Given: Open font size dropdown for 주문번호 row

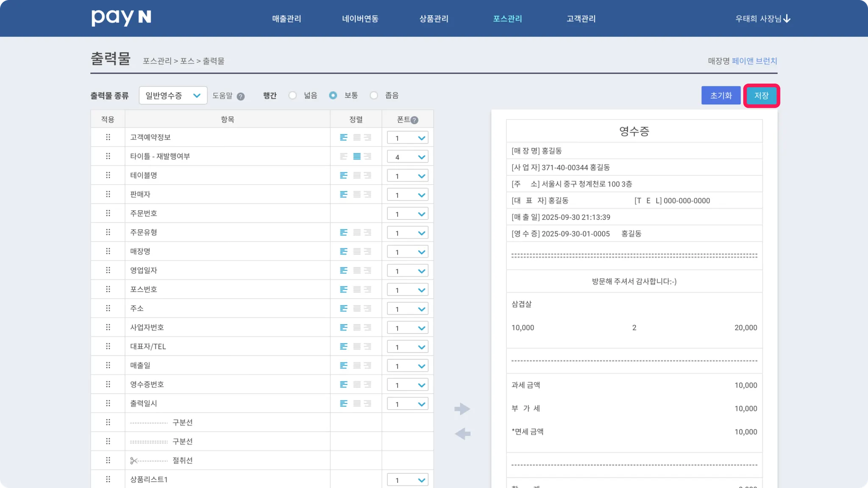Looking at the screenshot, I should click(407, 214).
